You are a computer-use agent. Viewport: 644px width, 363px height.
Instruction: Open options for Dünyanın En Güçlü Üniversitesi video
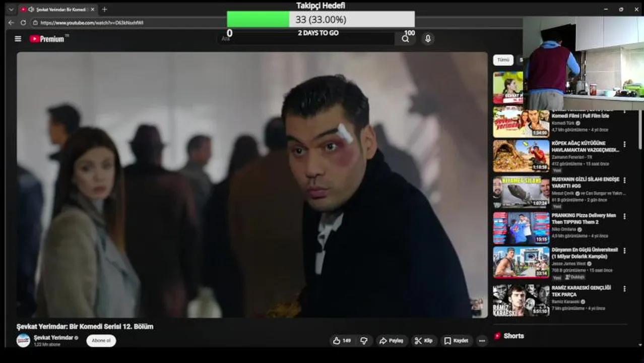click(x=624, y=251)
